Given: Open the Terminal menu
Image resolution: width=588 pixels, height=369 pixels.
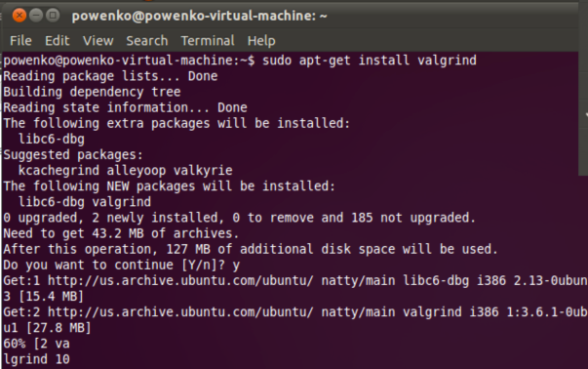Looking at the screenshot, I should (208, 41).
